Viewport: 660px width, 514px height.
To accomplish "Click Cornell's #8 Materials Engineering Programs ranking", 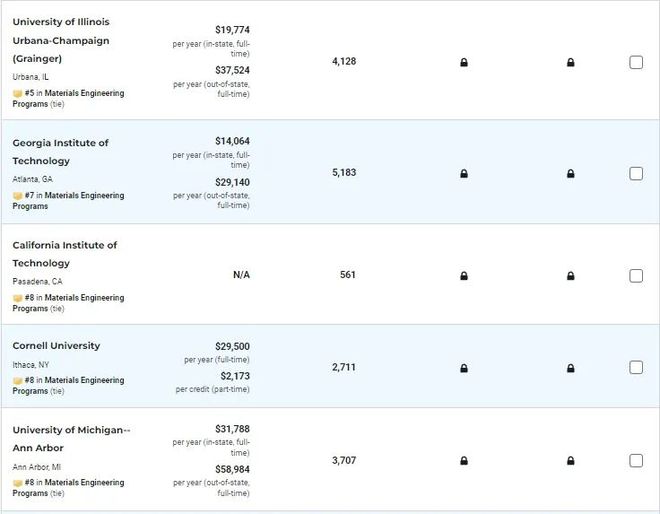I will 74,380.
